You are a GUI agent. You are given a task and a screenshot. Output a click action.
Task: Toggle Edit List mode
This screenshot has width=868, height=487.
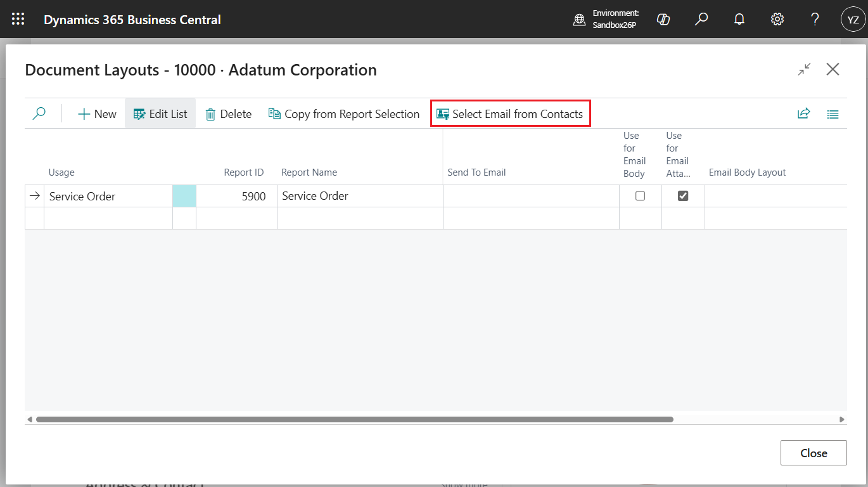160,114
